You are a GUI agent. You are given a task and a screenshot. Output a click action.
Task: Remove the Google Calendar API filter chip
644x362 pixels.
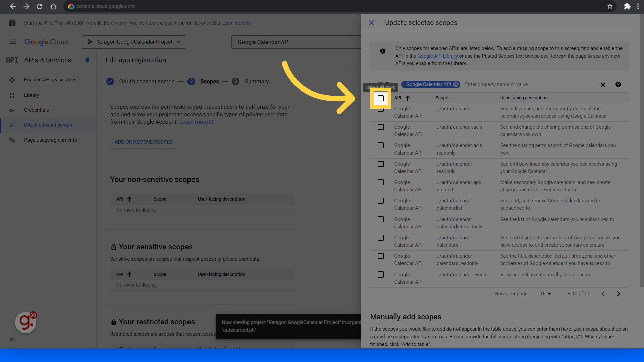point(456,84)
